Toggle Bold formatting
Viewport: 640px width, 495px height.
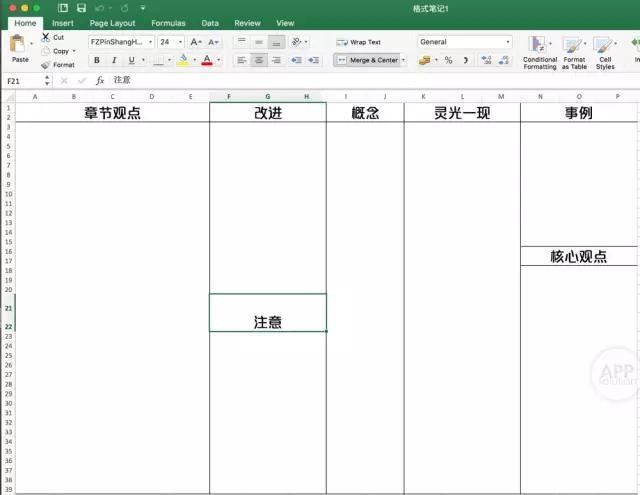[97, 60]
